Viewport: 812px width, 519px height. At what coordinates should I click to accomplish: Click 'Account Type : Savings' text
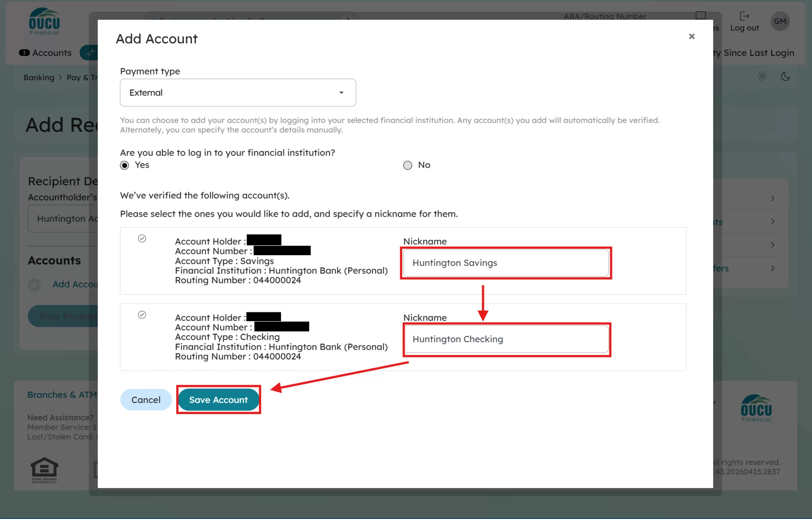pyautogui.click(x=224, y=261)
